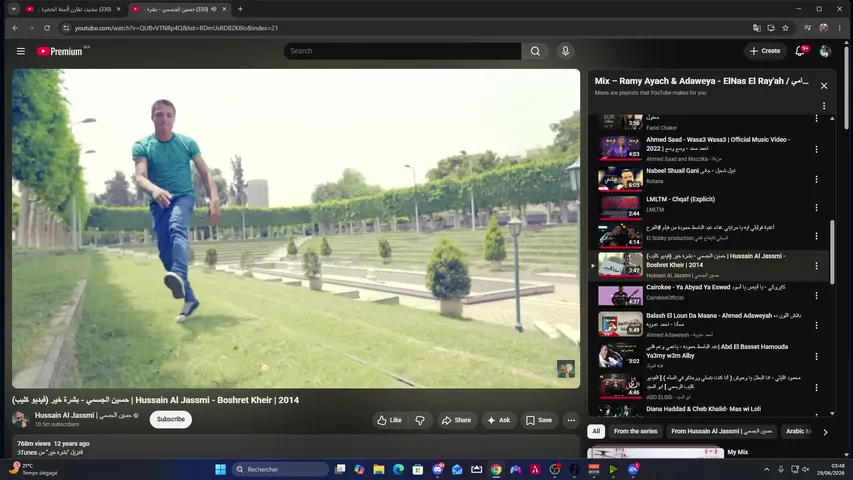Select From the series chip

[x=635, y=431]
